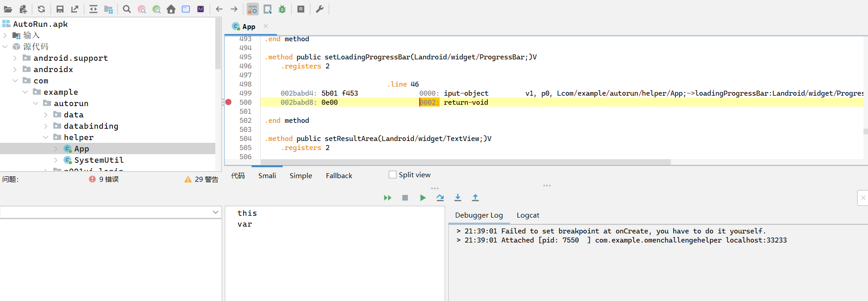Open debugger with the green bug icon
Viewport: 868px width, 301px height.
282,9
